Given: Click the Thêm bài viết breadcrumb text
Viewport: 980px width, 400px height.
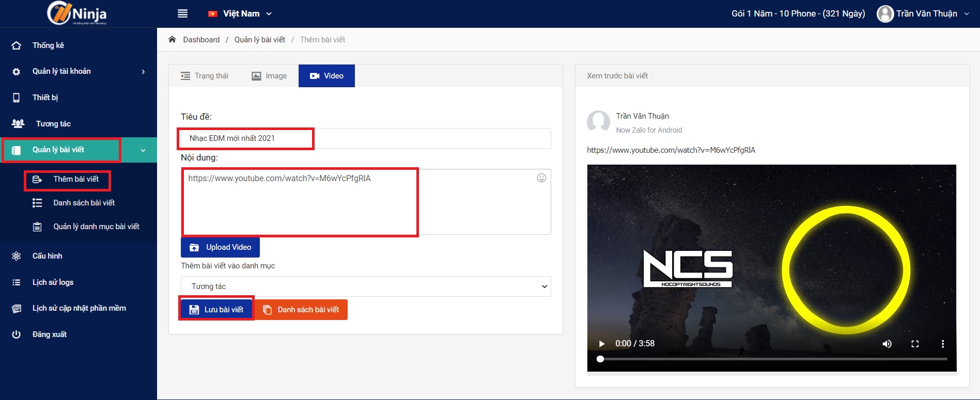Looking at the screenshot, I should [322, 40].
